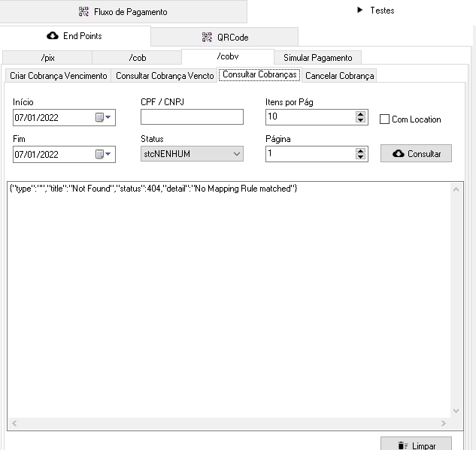The width and height of the screenshot is (476, 450).
Task: Open the Fim date calendar dropdown
Action: pos(103,154)
